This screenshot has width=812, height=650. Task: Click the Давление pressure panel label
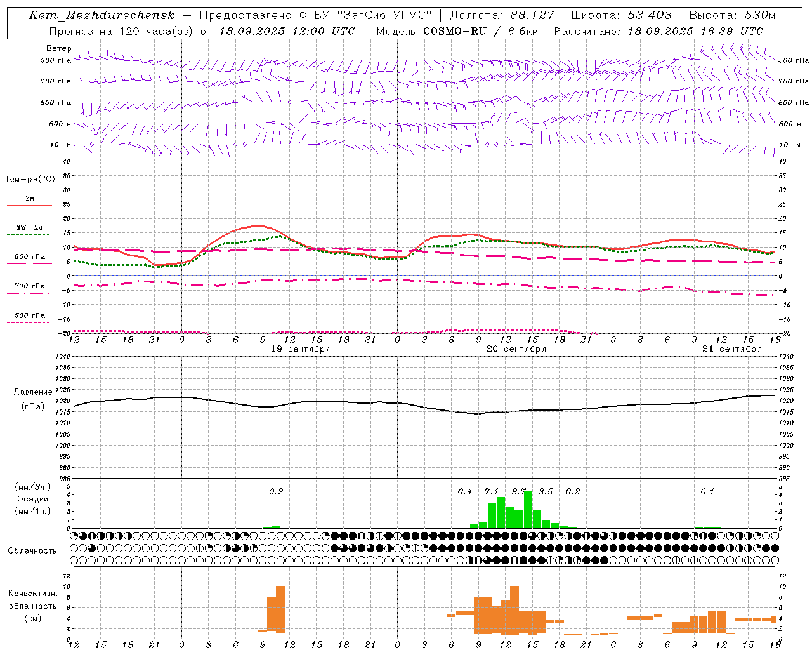click(33, 392)
